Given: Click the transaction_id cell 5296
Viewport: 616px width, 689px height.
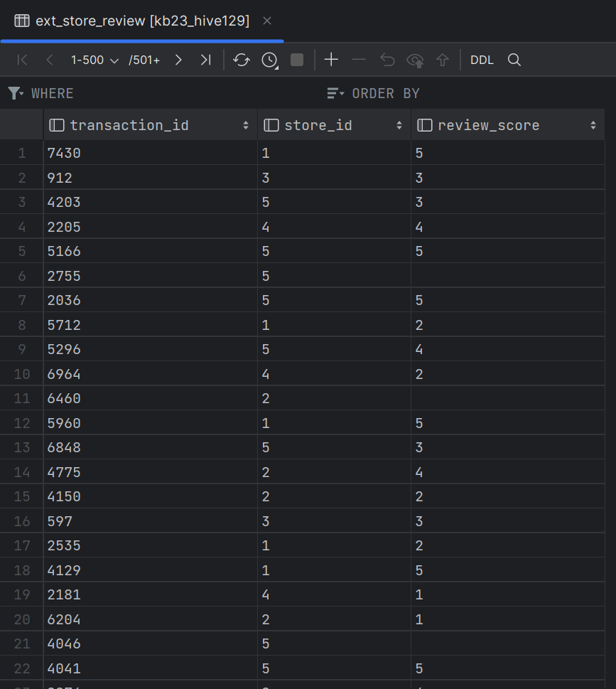Looking at the screenshot, I should click(x=150, y=349).
